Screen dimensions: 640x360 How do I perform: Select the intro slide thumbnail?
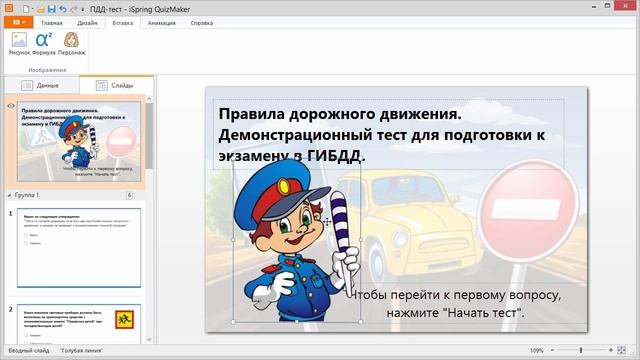pos(79,141)
